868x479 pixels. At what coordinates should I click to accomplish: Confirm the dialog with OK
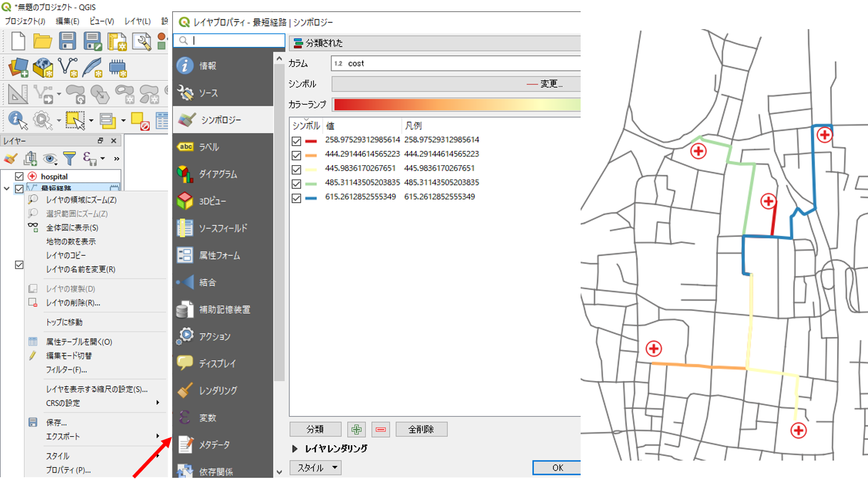(556, 468)
